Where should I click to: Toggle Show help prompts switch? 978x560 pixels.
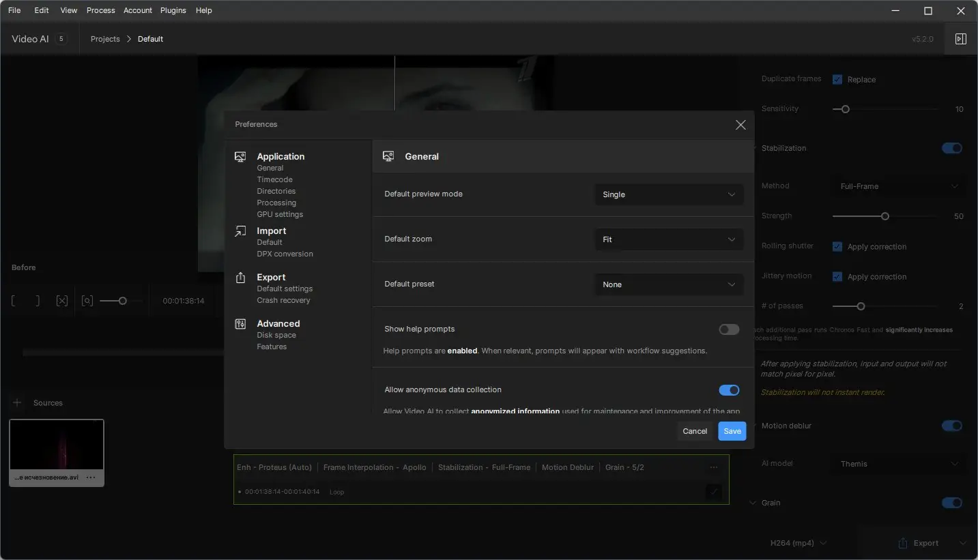[729, 329]
